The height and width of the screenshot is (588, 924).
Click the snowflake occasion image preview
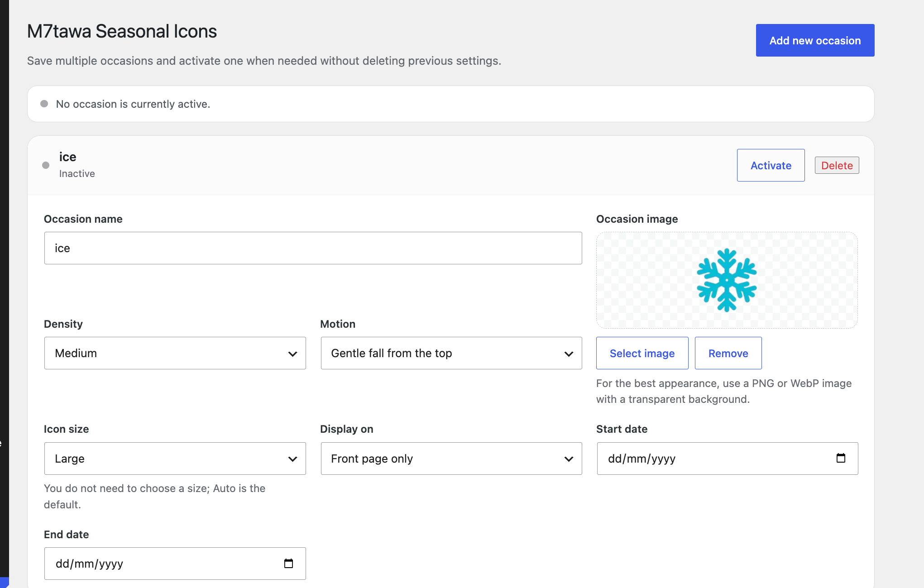point(727,280)
